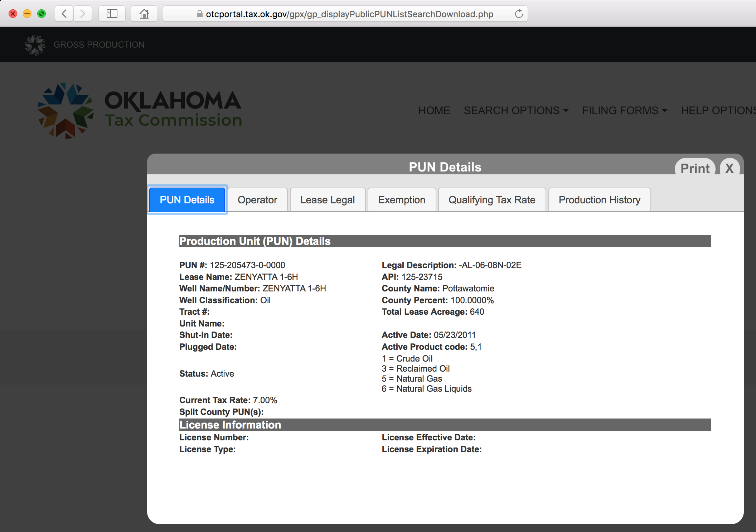Click the Print button in dialog

click(695, 168)
